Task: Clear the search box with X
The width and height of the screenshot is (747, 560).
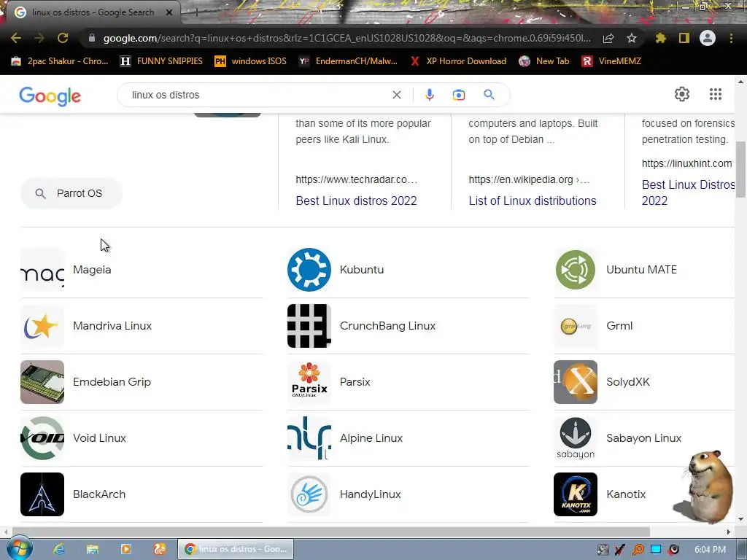Action: (x=396, y=95)
